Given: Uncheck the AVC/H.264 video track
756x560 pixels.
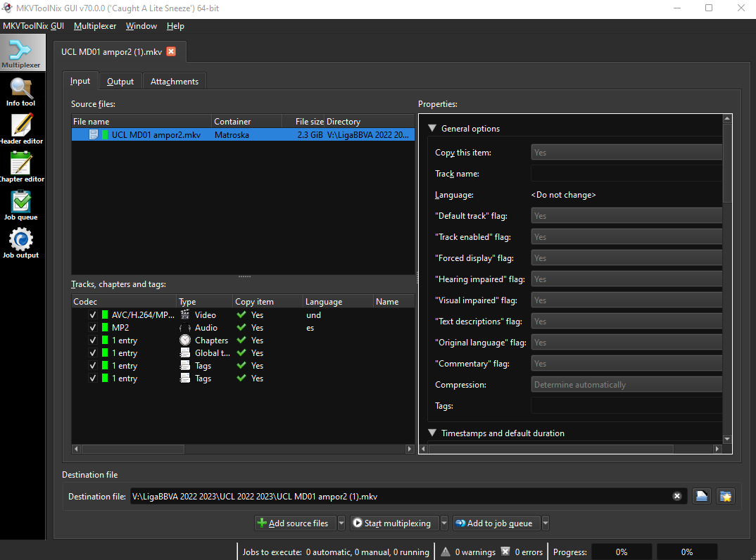Looking at the screenshot, I should pos(93,314).
